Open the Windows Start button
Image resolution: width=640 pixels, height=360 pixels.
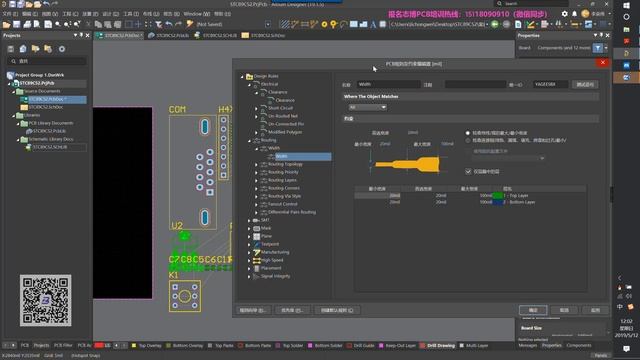tap(627, 5)
